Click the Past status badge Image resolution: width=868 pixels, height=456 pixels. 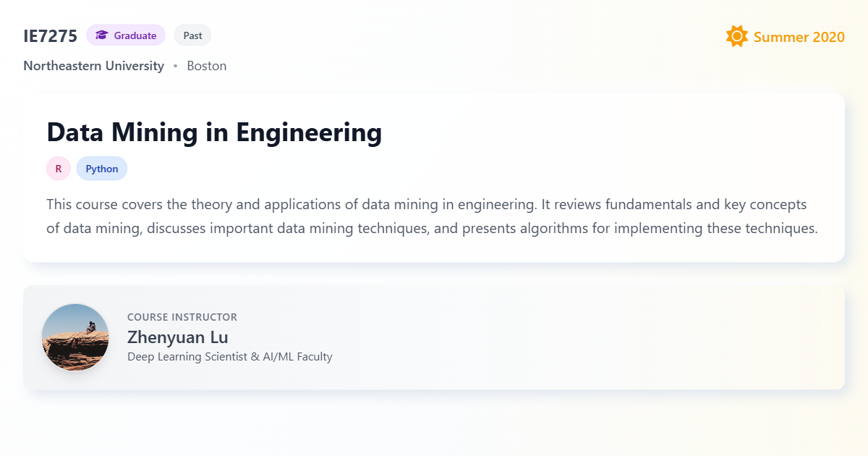point(192,35)
